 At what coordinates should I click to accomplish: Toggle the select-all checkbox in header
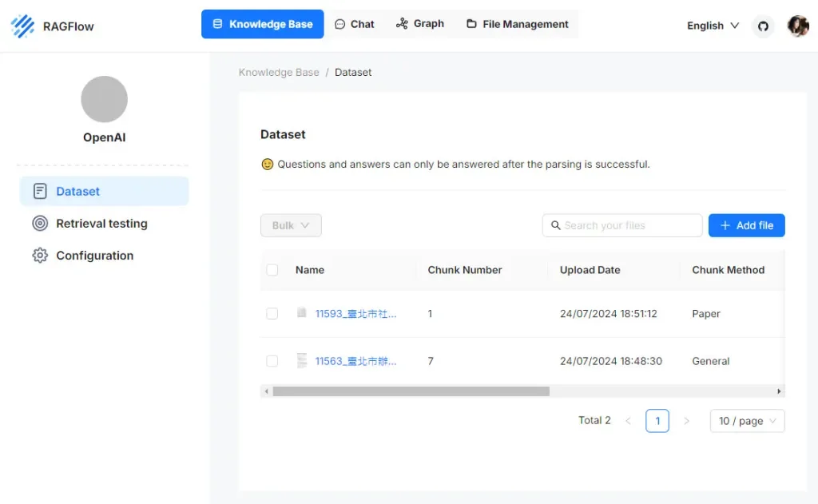(272, 270)
